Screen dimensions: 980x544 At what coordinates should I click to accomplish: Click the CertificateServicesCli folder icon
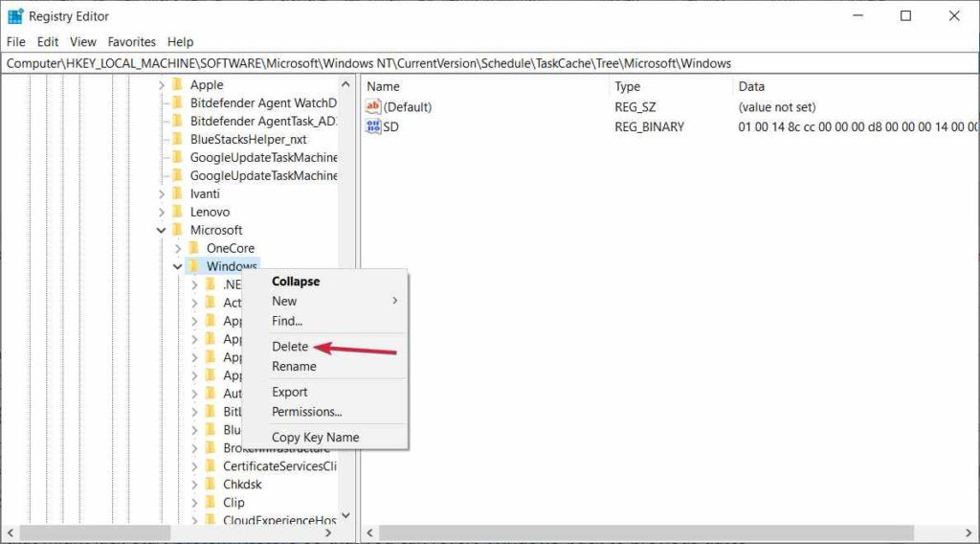click(x=211, y=465)
